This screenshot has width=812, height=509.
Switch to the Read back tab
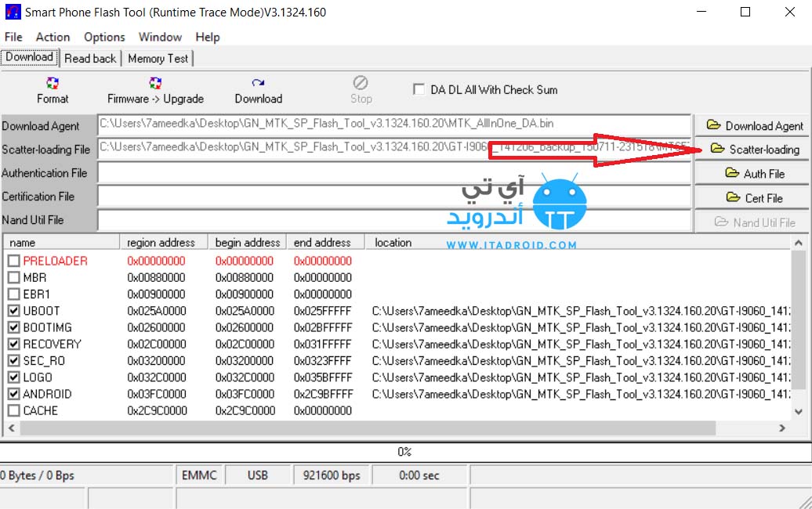coord(90,59)
